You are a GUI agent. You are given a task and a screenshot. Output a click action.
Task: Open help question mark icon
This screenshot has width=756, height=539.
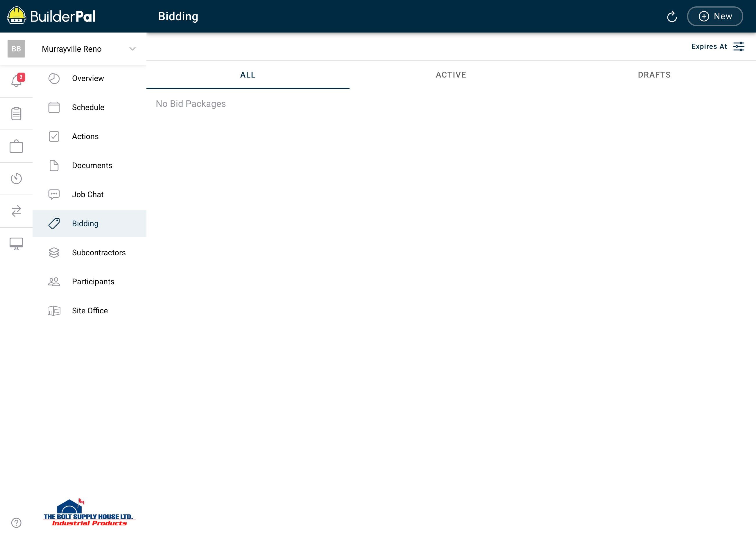click(x=16, y=523)
